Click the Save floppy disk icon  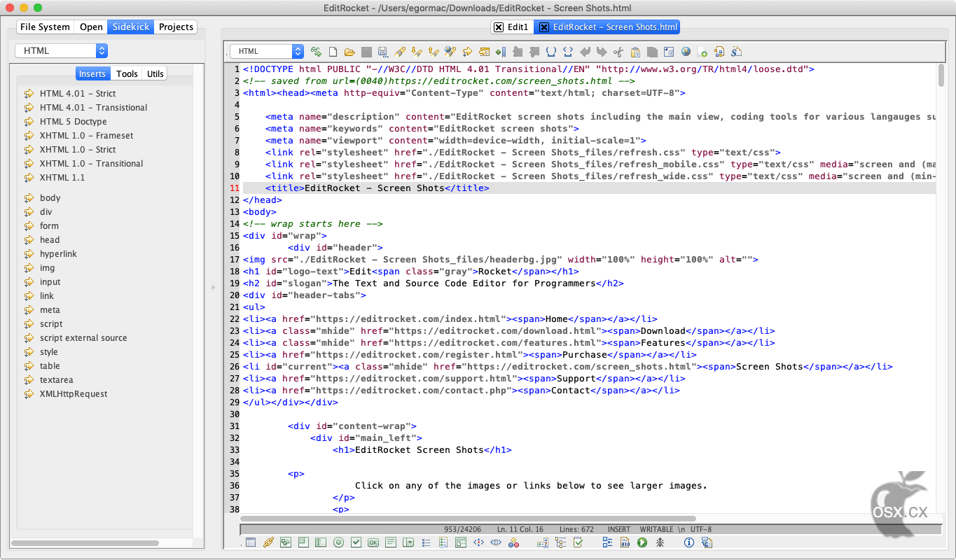pyautogui.click(x=366, y=51)
